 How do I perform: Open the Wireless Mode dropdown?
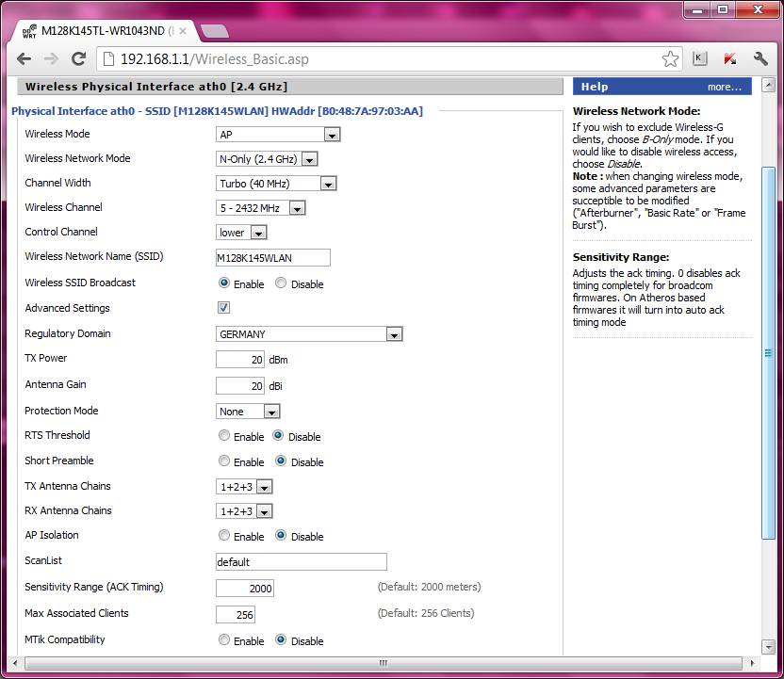click(278, 135)
